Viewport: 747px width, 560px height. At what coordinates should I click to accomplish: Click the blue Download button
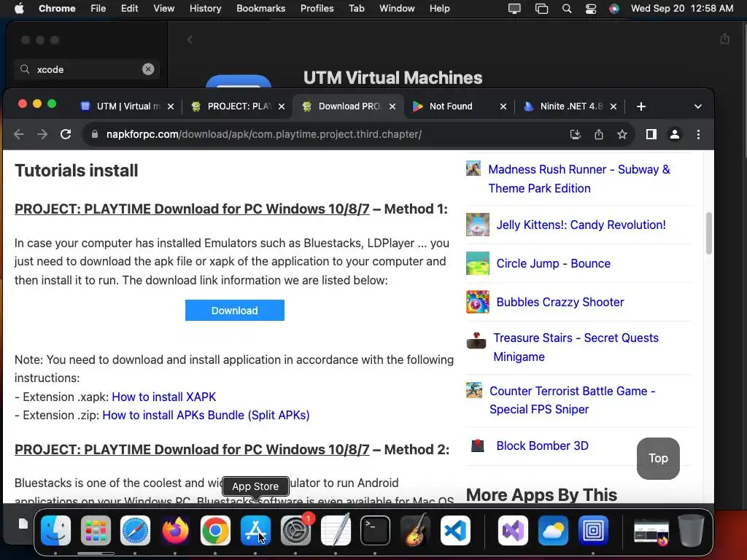235,311
